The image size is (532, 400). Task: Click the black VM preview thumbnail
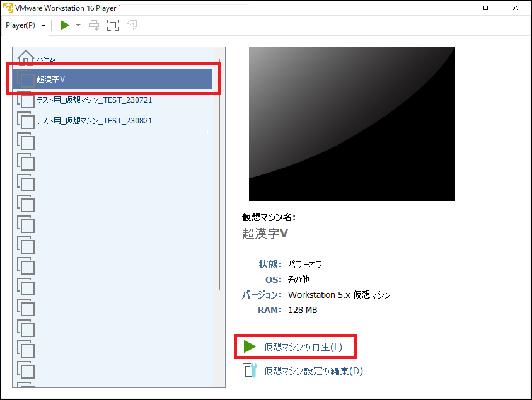(352, 123)
